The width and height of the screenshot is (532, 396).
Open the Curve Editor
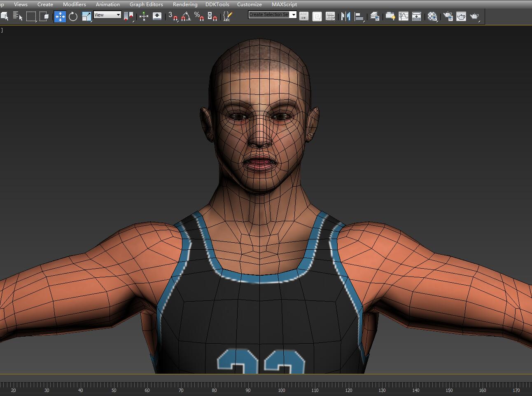(x=403, y=16)
